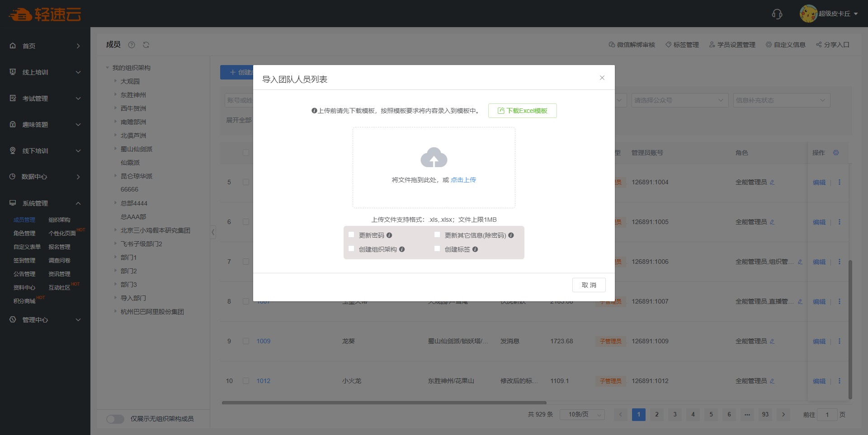Click the refresh icon beside 成员 title

(146, 45)
